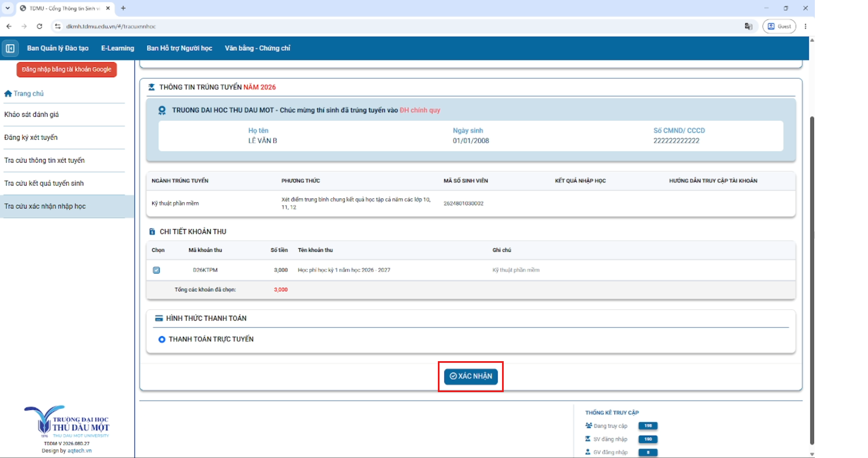Open Ban Hỗ trợ Người học menu
The height and width of the screenshot is (458, 868).
click(179, 48)
